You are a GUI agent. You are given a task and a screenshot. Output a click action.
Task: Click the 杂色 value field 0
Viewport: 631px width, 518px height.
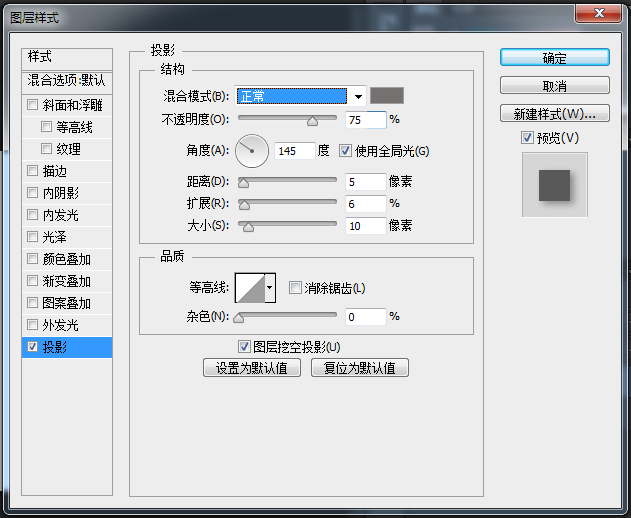tap(366, 317)
